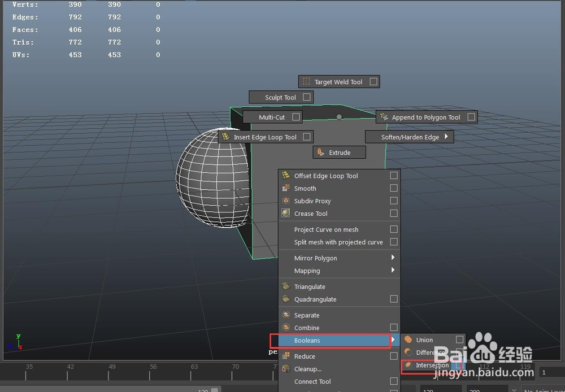This screenshot has height=392, width=565.
Task: Click the Union boolean icon
Action: click(x=408, y=339)
